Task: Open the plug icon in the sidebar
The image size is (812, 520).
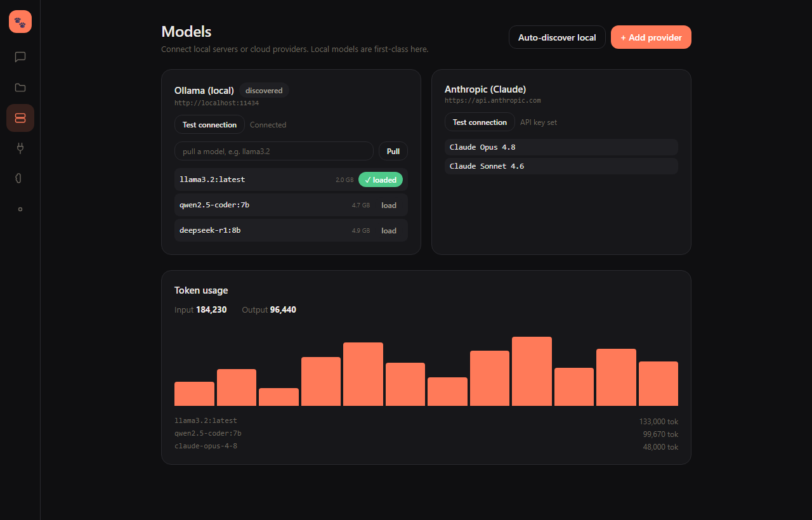Action: [20, 148]
